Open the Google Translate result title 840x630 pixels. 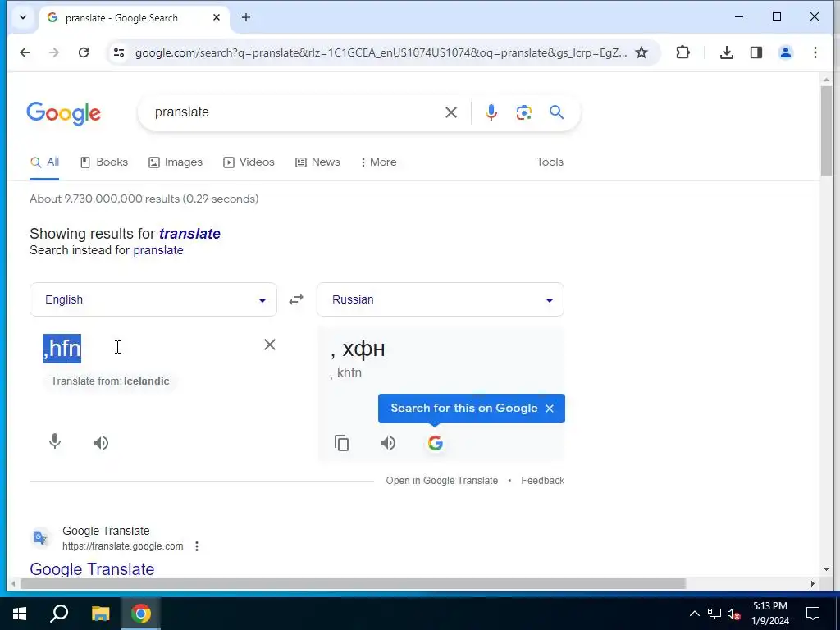[x=92, y=569]
